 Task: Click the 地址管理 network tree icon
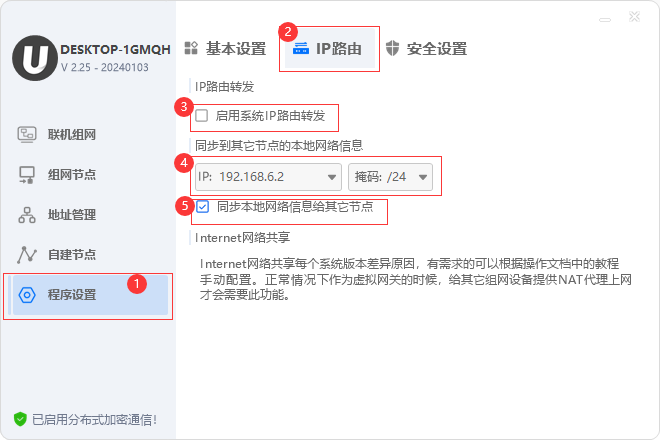coord(27,215)
